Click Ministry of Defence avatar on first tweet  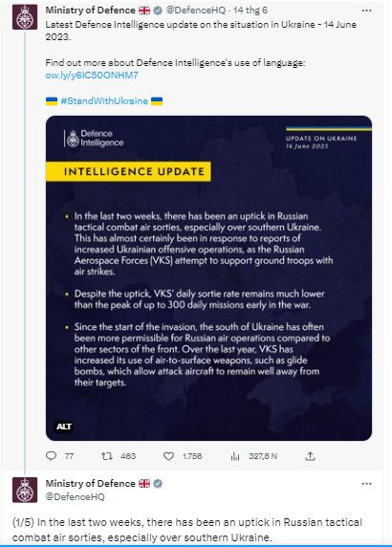[x=25, y=17]
